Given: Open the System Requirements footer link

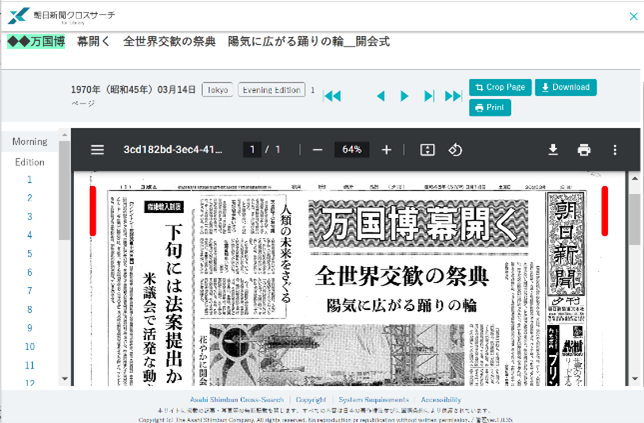Looking at the screenshot, I should click(374, 400).
